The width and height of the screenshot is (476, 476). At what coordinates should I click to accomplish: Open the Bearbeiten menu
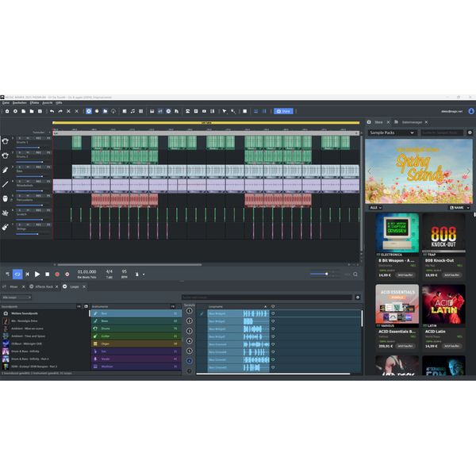pos(20,103)
